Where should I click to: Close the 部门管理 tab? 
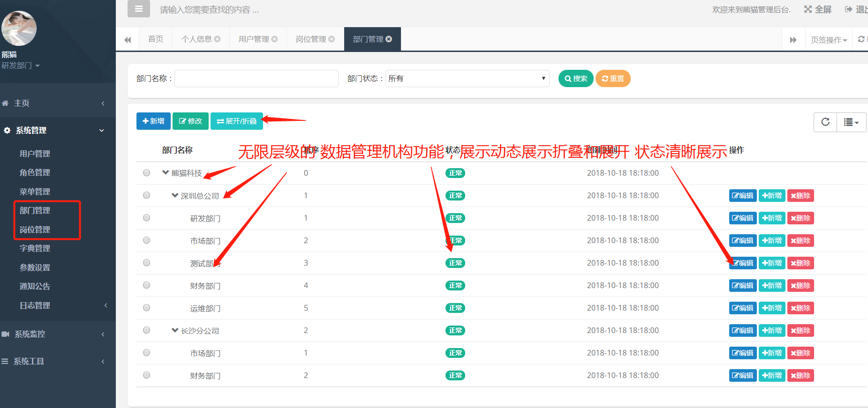389,39
